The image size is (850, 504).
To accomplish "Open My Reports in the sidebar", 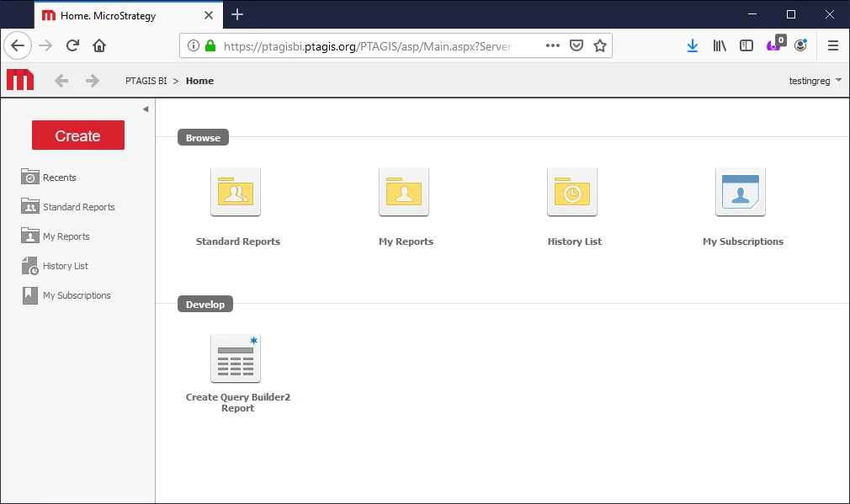I will click(x=56, y=236).
